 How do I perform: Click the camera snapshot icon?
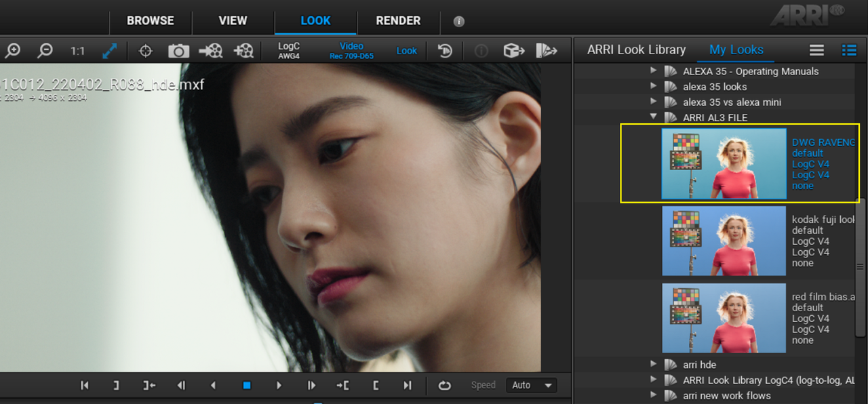178,51
